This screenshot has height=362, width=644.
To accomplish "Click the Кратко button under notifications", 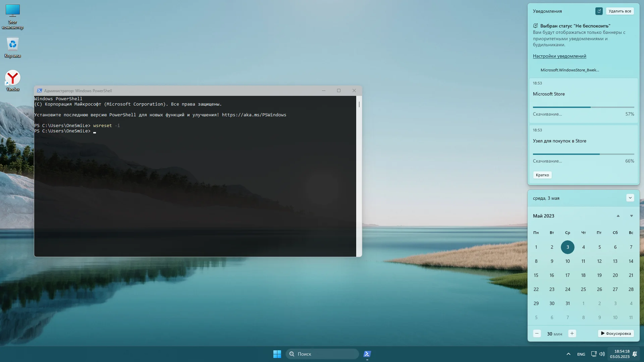I will (x=542, y=175).
